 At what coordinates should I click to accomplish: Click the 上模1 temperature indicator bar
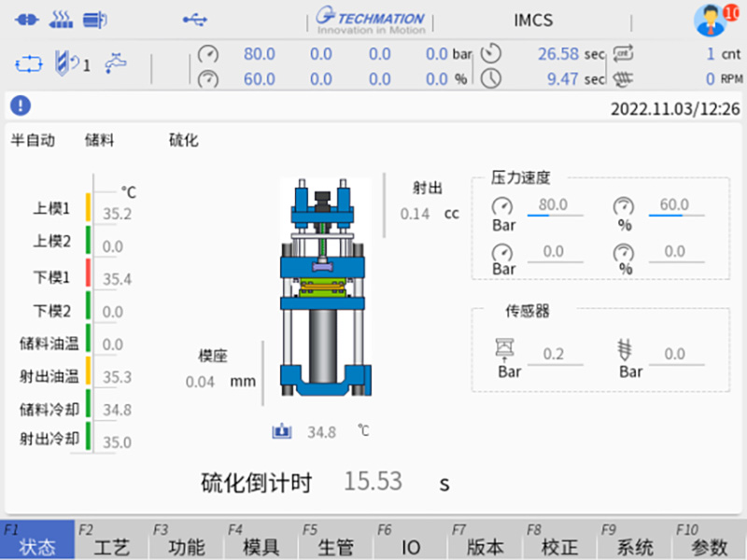coord(88,207)
